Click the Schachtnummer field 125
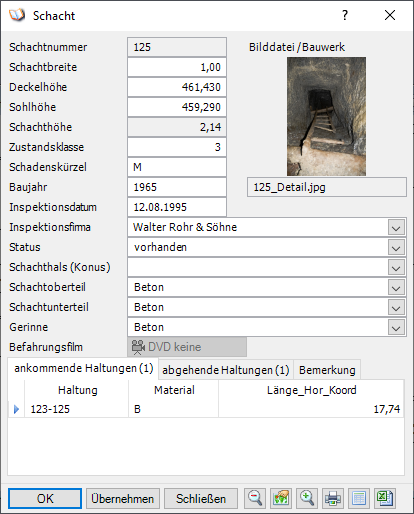The image size is (414, 514). 177,47
